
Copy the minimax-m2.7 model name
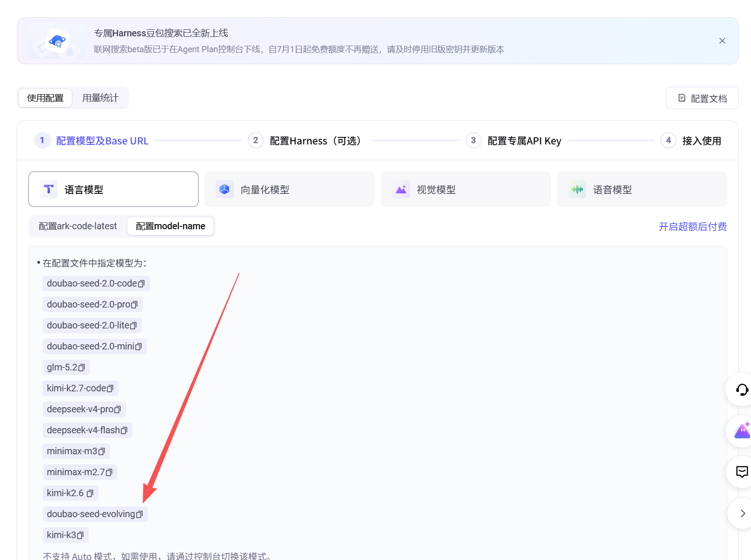tap(109, 472)
